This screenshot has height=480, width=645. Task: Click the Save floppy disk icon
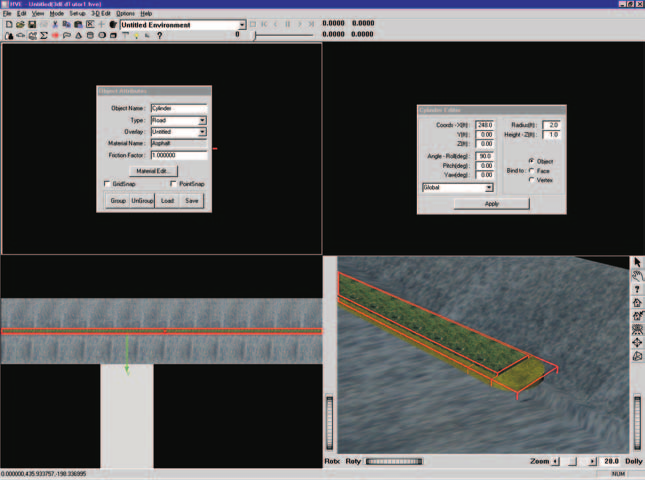32,25
